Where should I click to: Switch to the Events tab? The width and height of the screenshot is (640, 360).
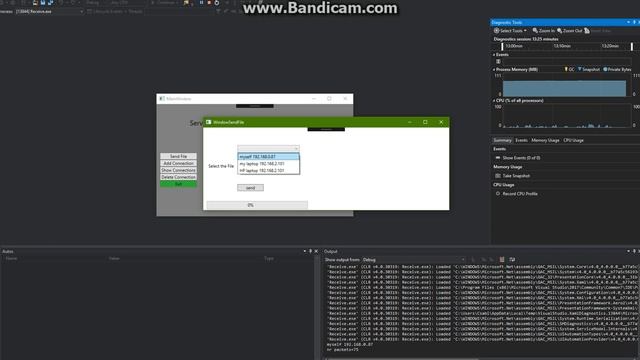click(521, 140)
